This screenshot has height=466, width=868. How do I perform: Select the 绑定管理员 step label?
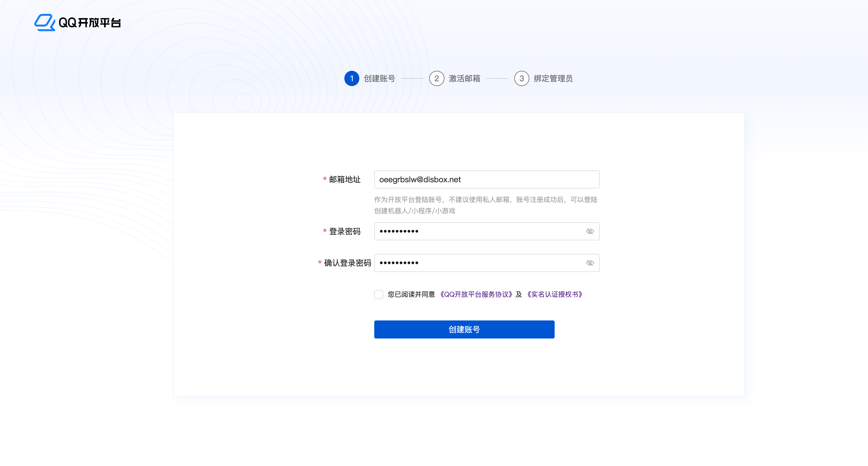click(553, 79)
